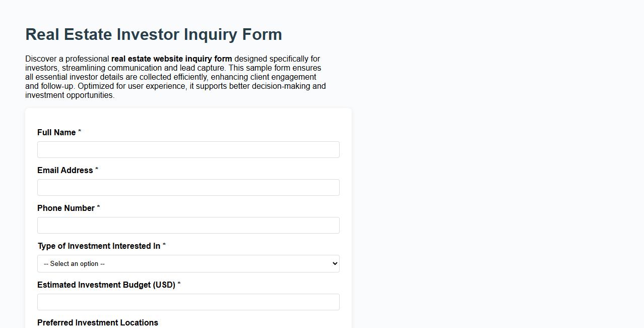Screen dimensions: 644x328
Task: Click the Estimated Investment Budget (USD) label
Action: pos(106,285)
